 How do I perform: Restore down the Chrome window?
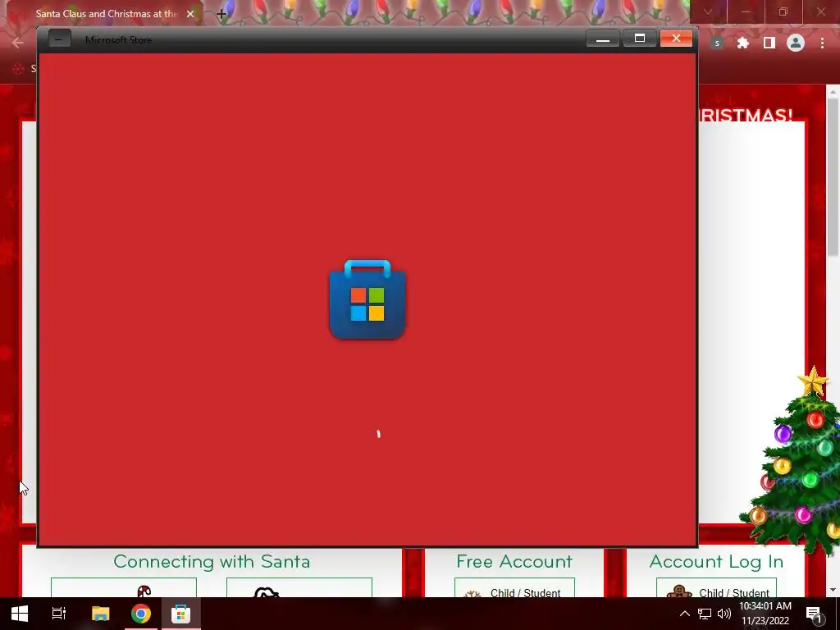[783, 11]
